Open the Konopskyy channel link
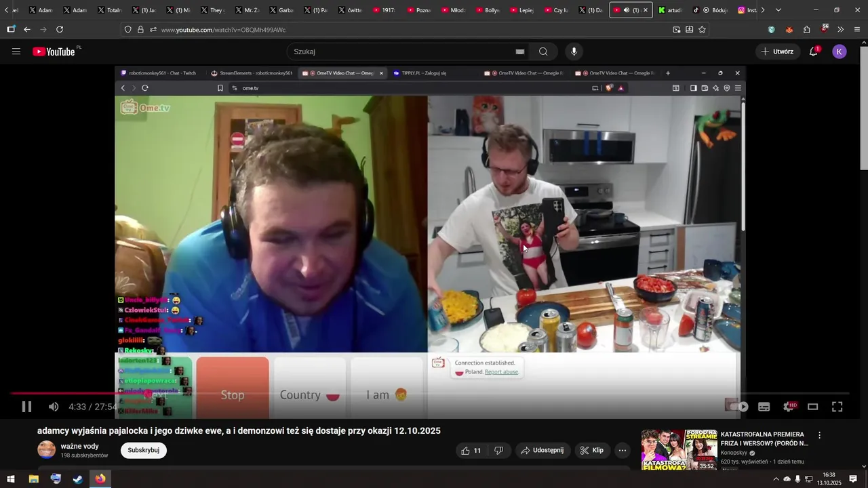 [734, 453]
